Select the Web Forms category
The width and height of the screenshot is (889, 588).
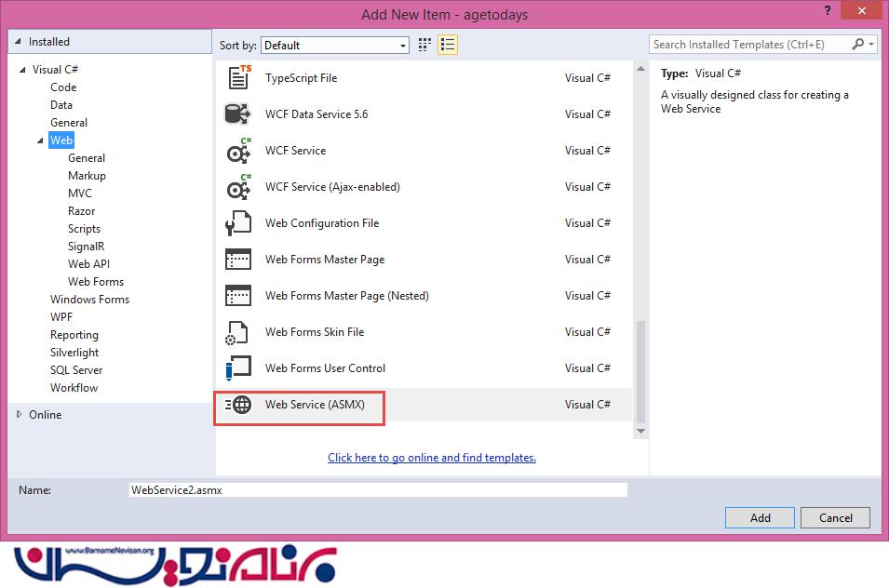pyautogui.click(x=96, y=282)
